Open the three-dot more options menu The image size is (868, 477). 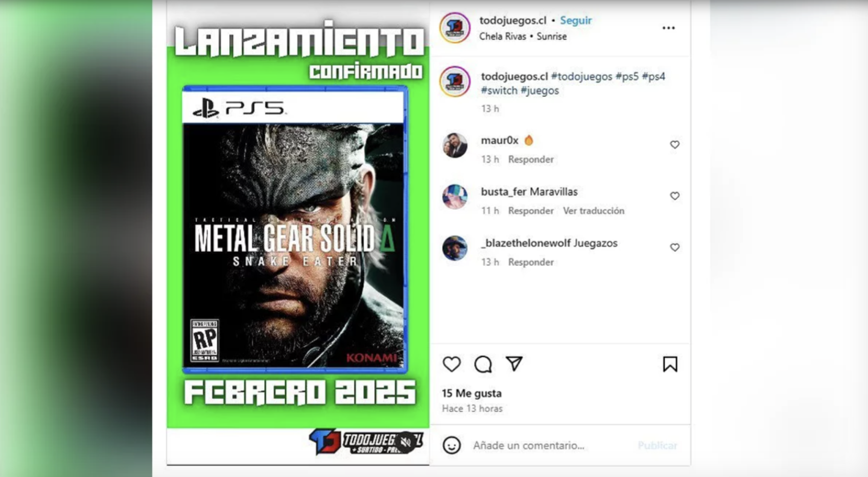(669, 28)
